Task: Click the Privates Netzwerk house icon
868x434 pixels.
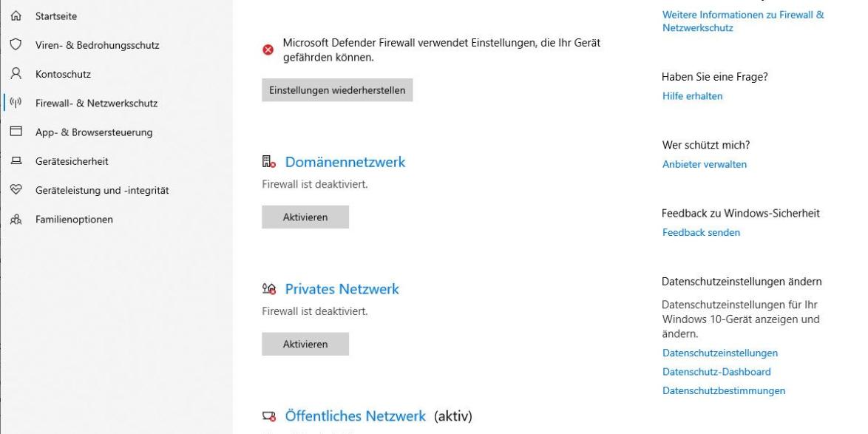Action: [x=269, y=290]
